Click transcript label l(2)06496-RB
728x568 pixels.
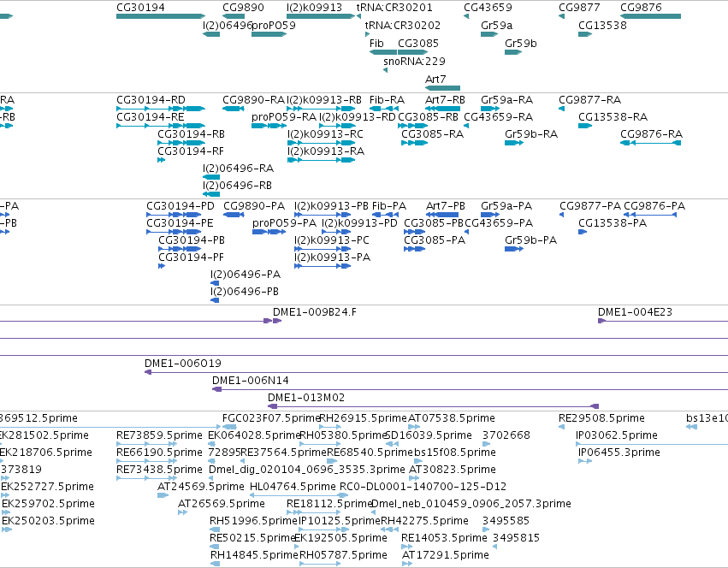tap(237, 186)
